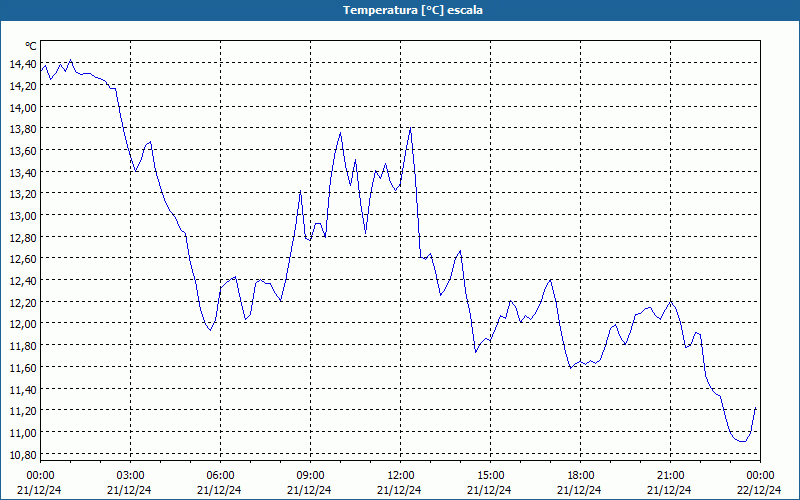Click the 21/12/24 date under 21:00

669,490
